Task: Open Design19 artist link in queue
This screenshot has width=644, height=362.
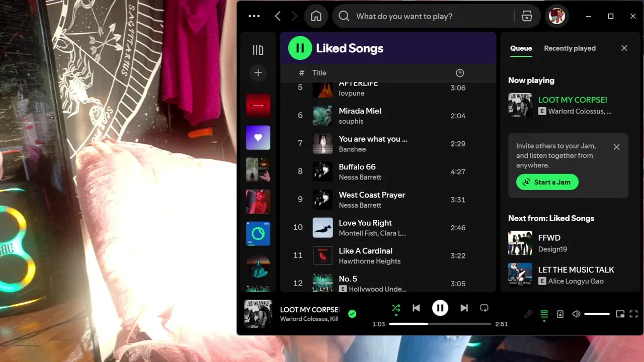Action: tap(552, 249)
